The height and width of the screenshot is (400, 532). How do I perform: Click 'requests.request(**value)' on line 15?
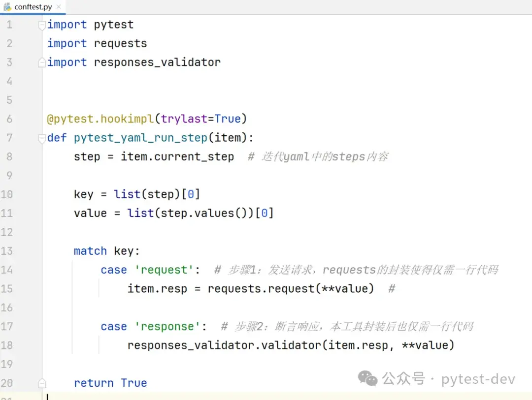point(291,289)
